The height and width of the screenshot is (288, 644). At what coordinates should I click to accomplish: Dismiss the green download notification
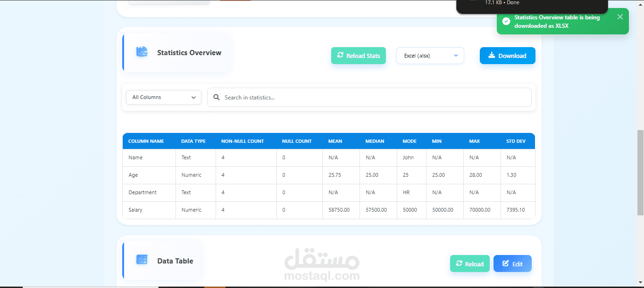pyautogui.click(x=620, y=17)
